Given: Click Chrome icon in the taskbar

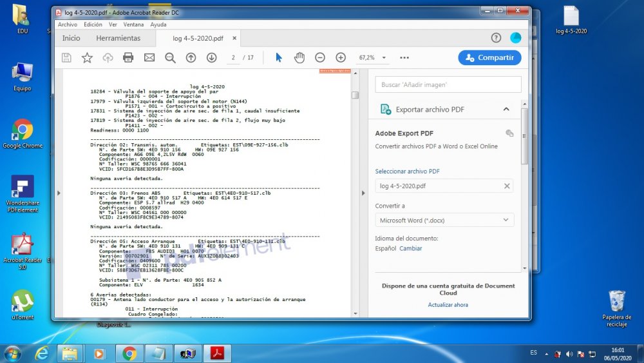Looking at the screenshot, I should [129, 353].
